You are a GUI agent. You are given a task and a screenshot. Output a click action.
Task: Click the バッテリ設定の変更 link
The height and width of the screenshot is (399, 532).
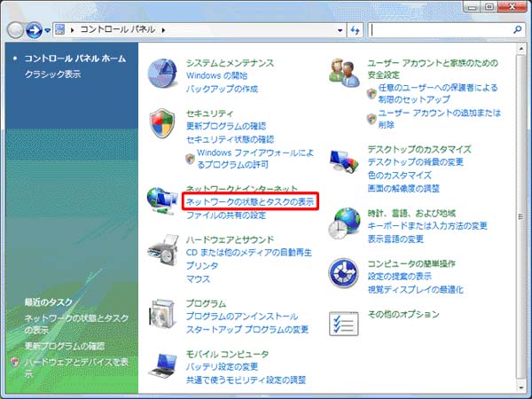click(x=222, y=367)
